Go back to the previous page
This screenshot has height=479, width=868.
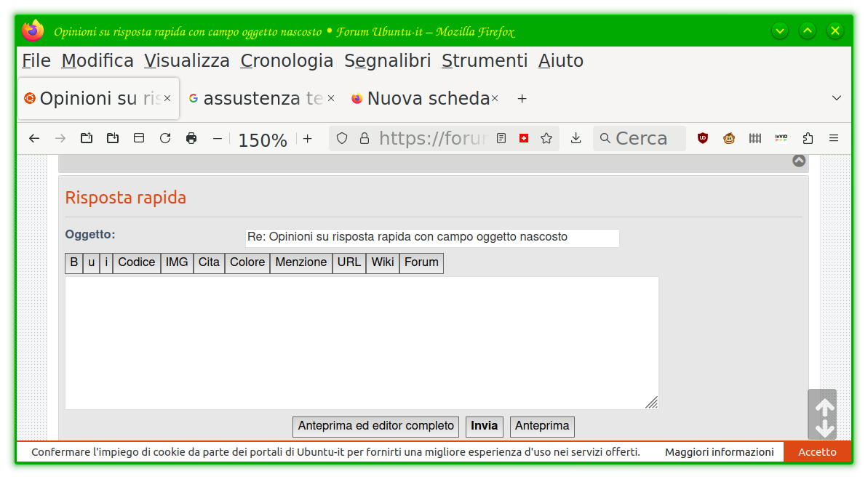tap(34, 138)
